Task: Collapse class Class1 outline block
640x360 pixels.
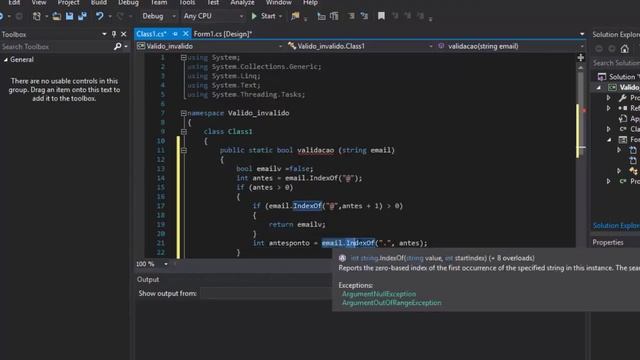Action: (184, 131)
